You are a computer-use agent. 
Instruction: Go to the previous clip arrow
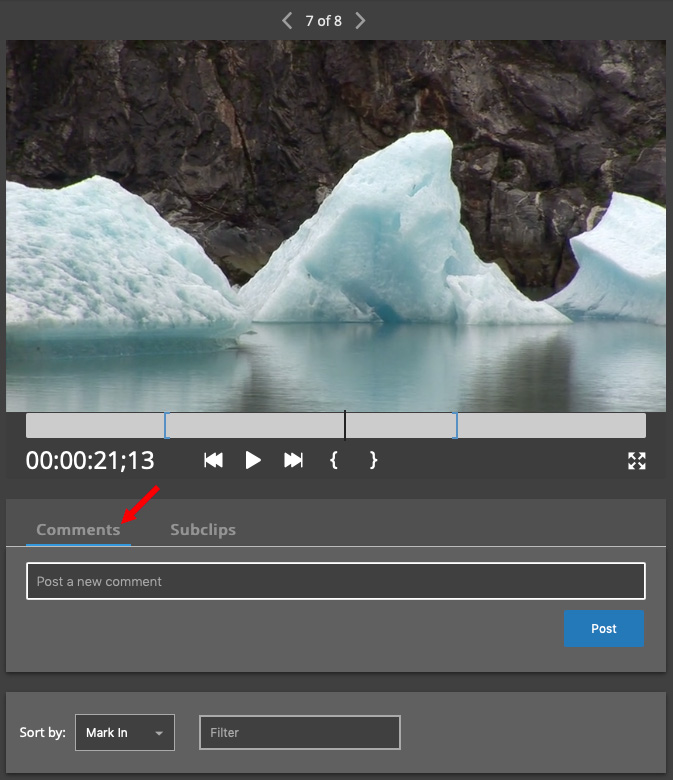click(287, 21)
